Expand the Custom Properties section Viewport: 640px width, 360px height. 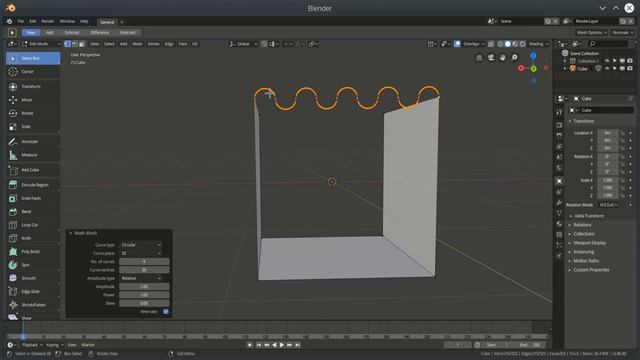[x=591, y=270]
